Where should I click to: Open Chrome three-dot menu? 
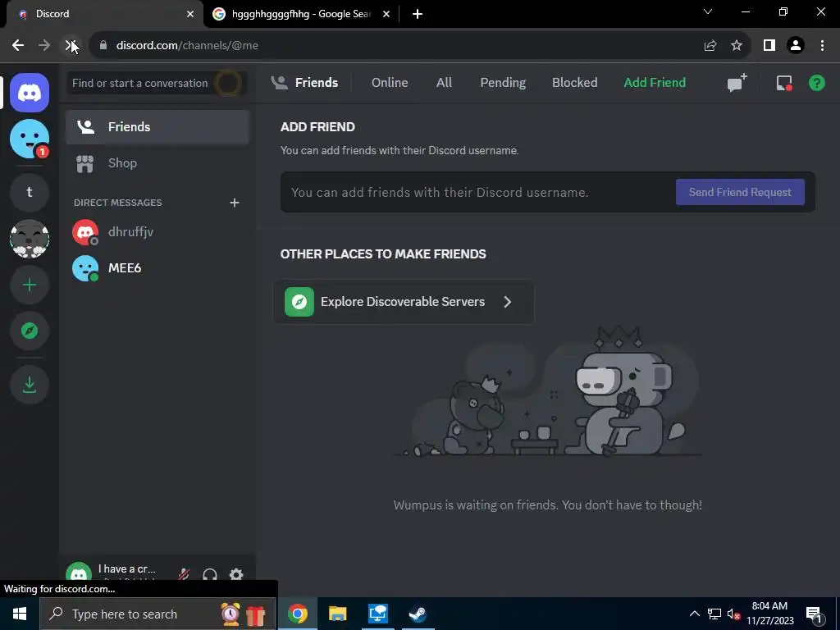coord(822,46)
